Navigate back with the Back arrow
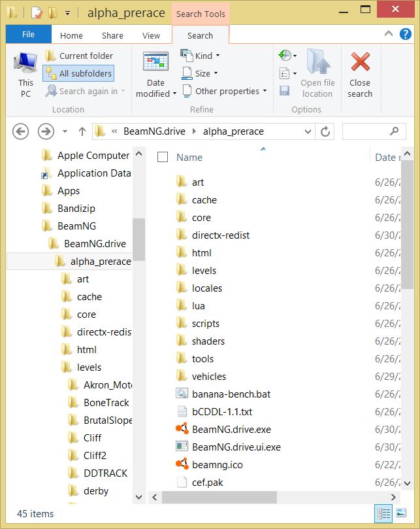The height and width of the screenshot is (529, 420). [20, 131]
